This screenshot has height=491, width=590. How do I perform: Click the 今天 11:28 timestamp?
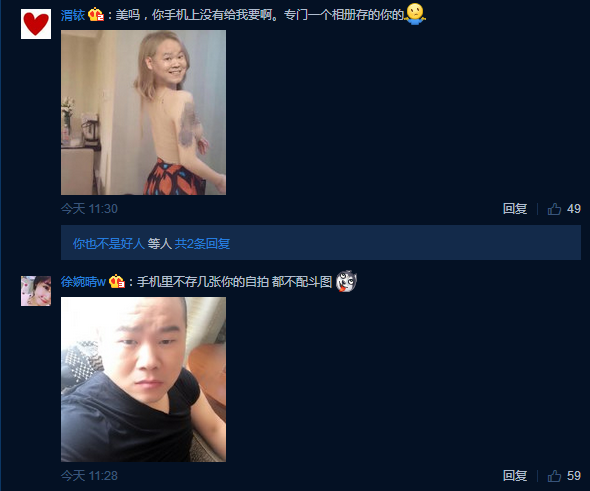(89, 476)
